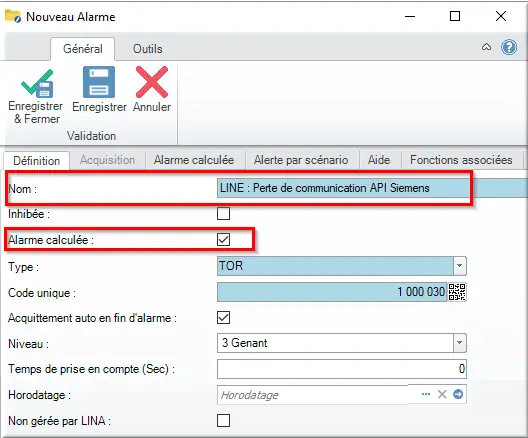Click the blue arrow icon in Horodatage
This screenshot has height=438, width=528.
point(458,394)
